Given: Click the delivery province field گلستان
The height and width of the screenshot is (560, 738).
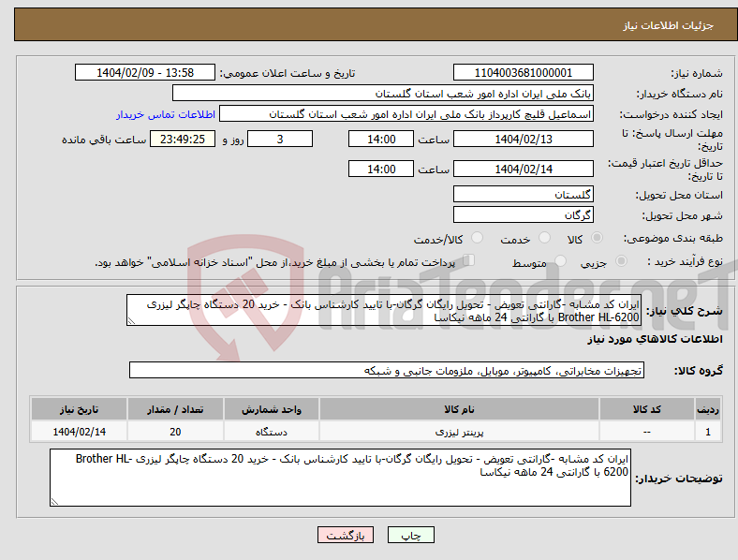Looking at the screenshot, I should tap(523, 195).
